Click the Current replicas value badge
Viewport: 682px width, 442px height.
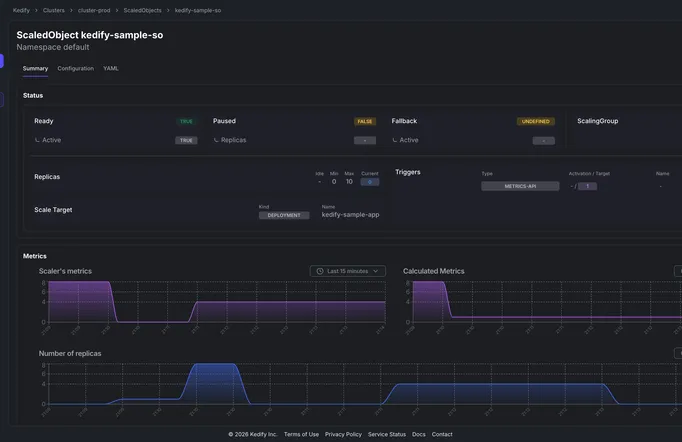click(370, 182)
